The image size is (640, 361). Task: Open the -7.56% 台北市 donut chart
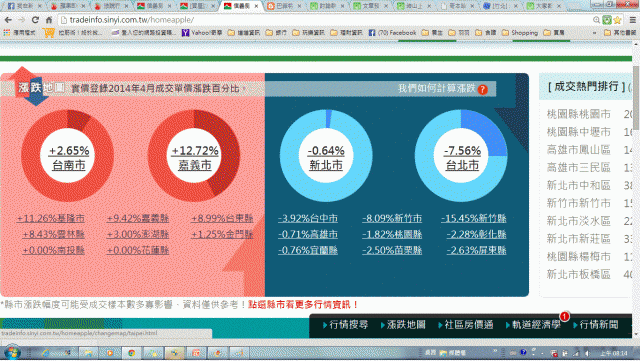tap(462, 156)
